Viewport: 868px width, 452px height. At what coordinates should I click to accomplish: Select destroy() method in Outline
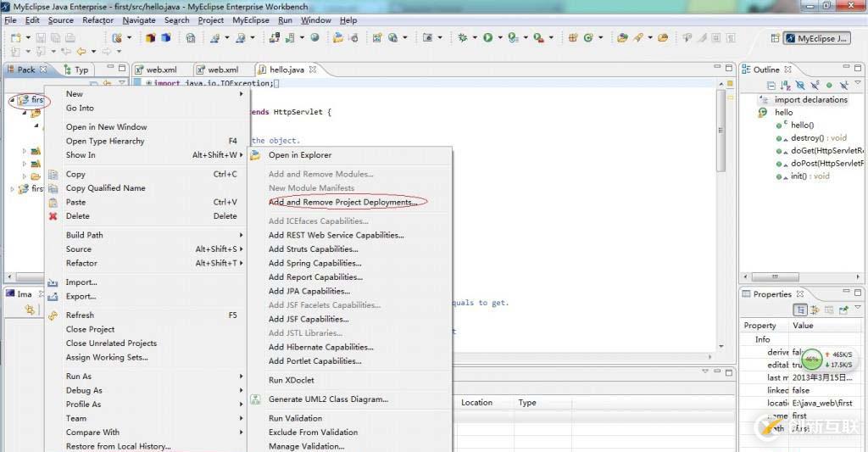[x=819, y=138]
